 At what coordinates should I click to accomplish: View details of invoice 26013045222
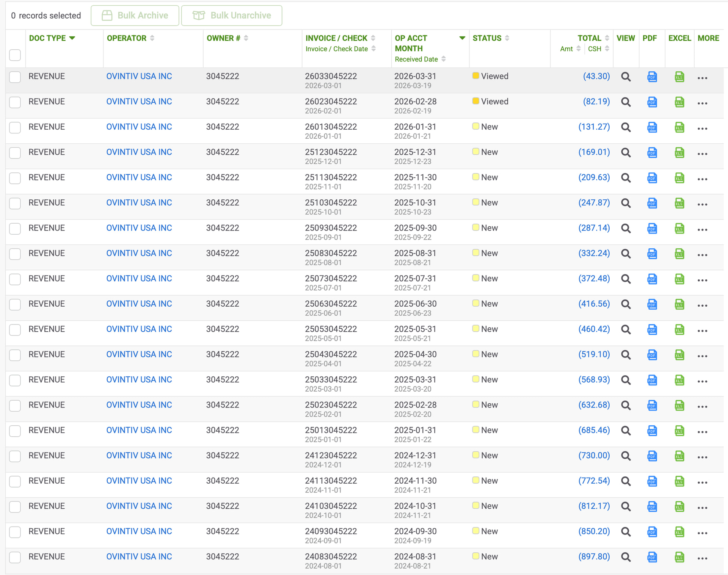coord(626,128)
